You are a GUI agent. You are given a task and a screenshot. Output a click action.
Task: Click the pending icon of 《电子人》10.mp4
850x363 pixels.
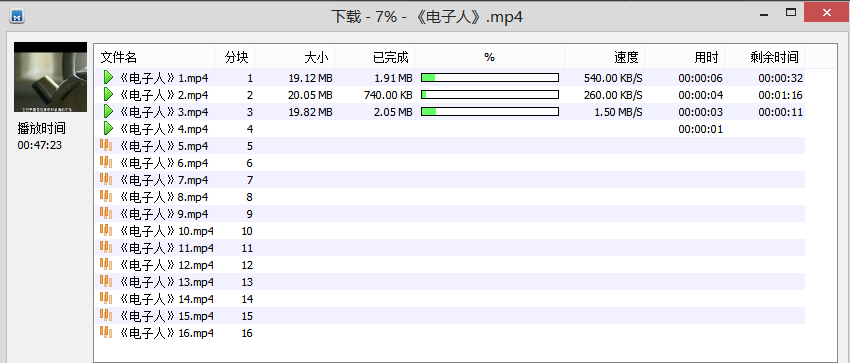click(106, 231)
